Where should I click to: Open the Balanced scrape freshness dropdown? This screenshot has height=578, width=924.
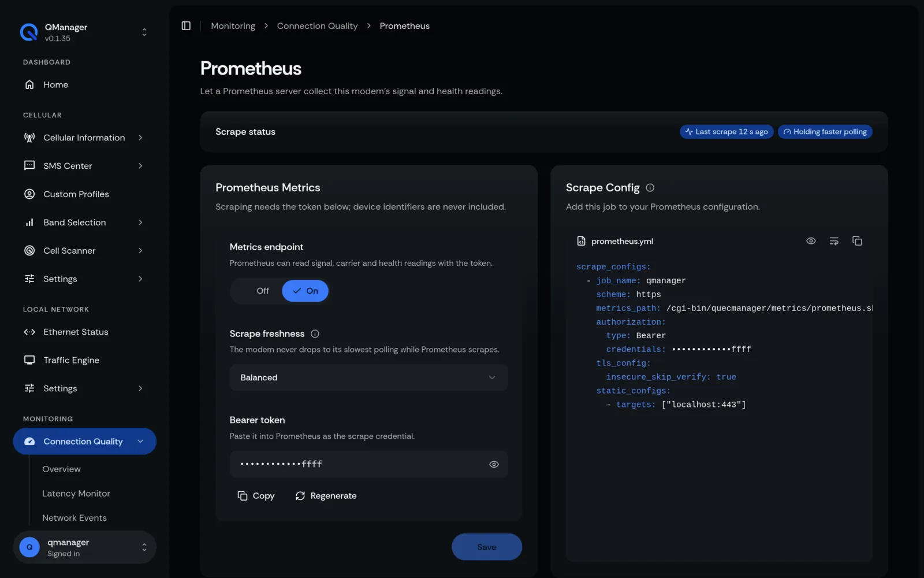(x=368, y=377)
